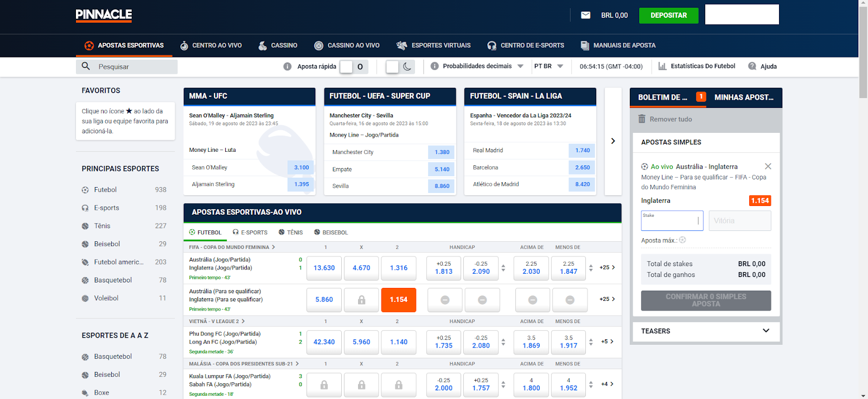Expand +25 markets for Austrália Para se qualificar
The image size is (868, 399).
pos(607,299)
